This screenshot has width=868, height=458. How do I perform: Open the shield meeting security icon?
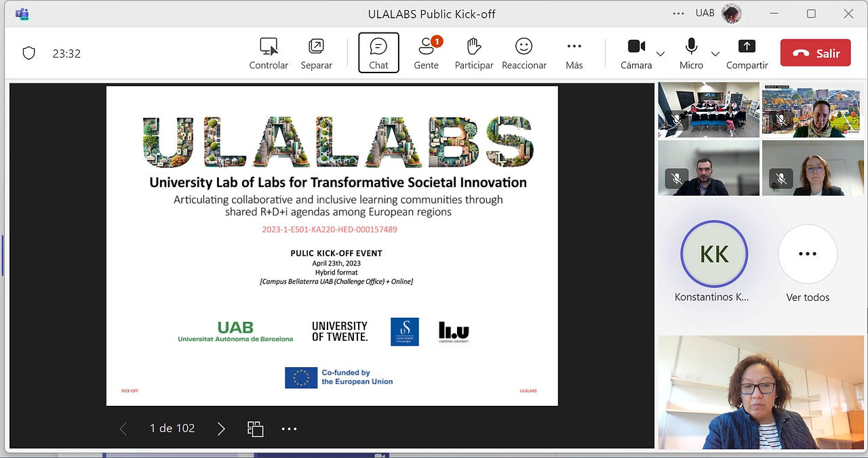tap(28, 54)
